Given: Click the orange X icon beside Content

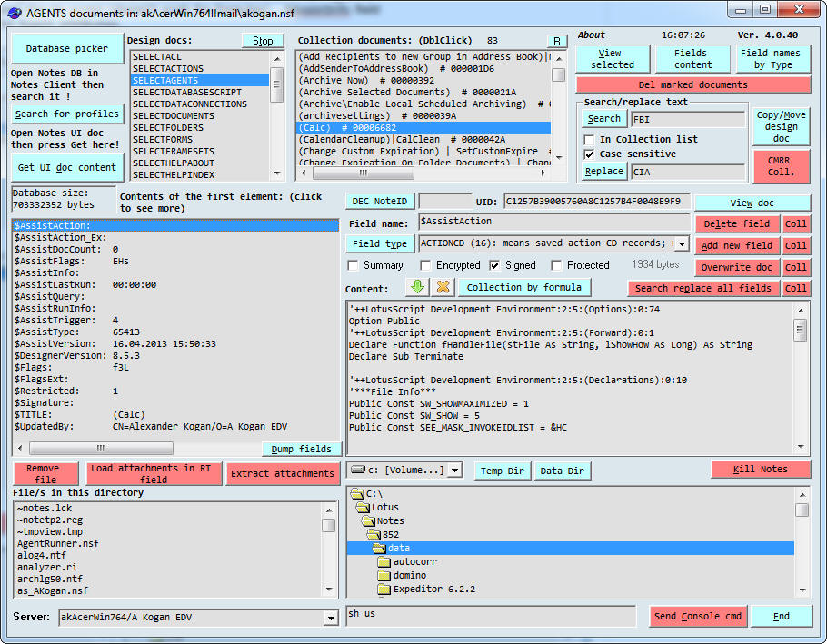Looking at the screenshot, I should [443, 287].
